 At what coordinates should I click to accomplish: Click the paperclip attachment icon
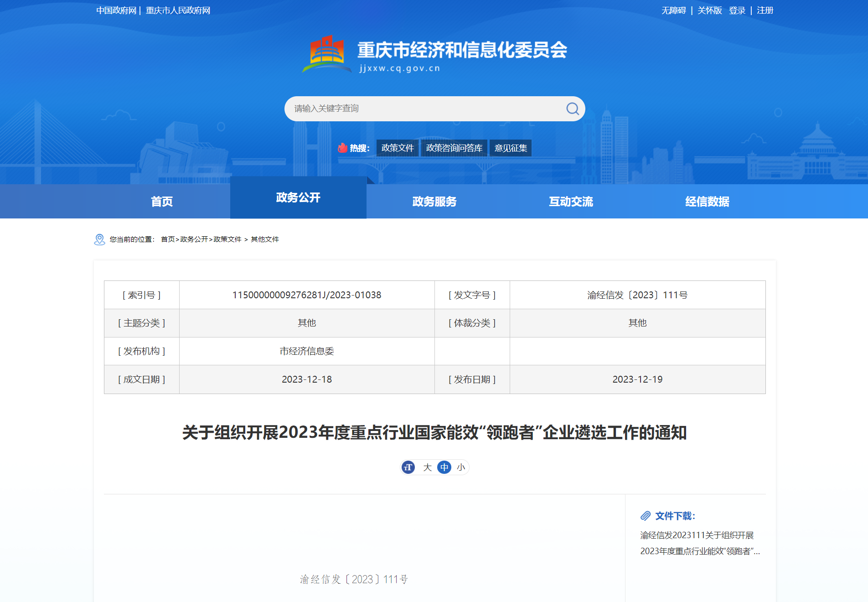coord(646,516)
